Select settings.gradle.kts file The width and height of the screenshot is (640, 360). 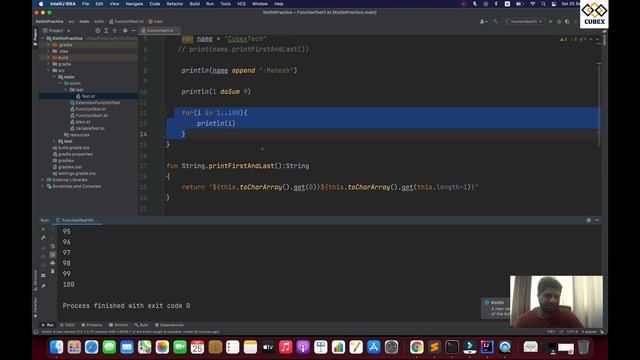pyautogui.click(x=74, y=173)
